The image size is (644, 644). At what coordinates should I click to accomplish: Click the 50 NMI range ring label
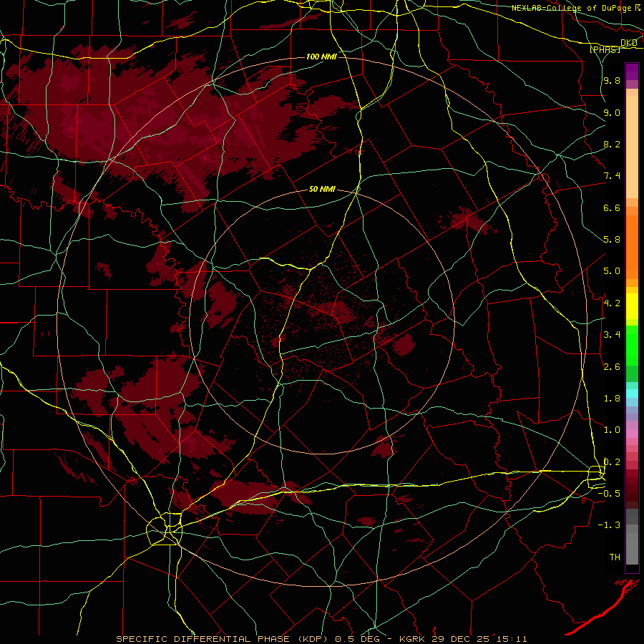[x=322, y=190]
